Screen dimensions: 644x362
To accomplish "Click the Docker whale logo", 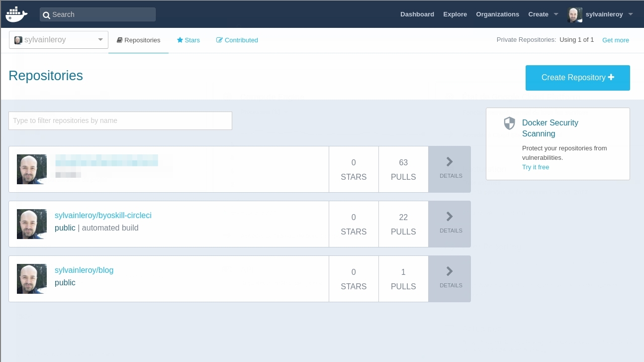I will coord(16,14).
